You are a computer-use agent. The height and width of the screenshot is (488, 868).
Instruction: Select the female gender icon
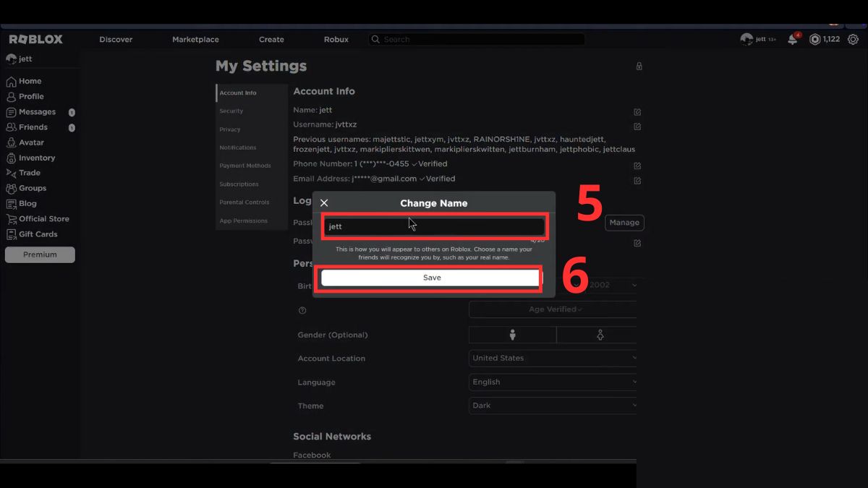[600, 335]
